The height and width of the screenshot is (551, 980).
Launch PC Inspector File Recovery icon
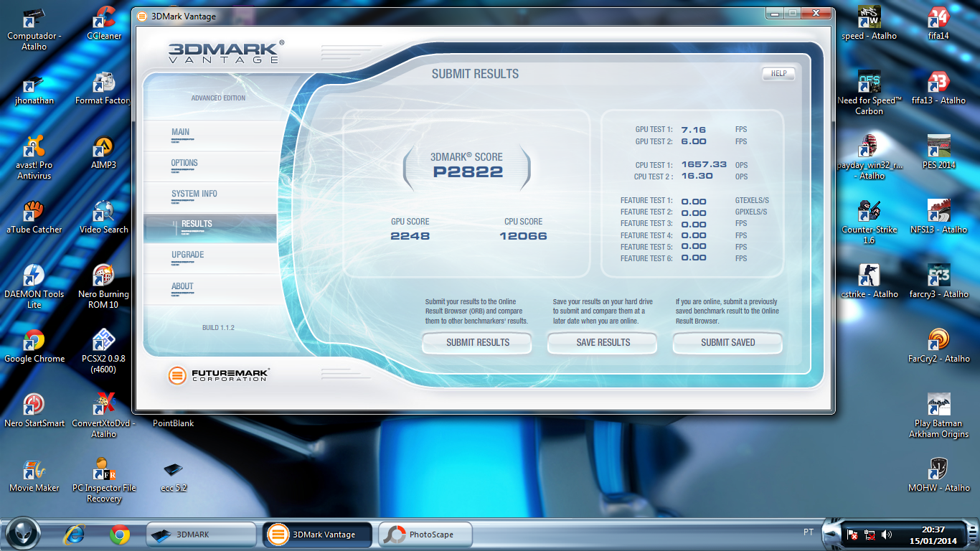pyautogui.click(x=104, y=480)
